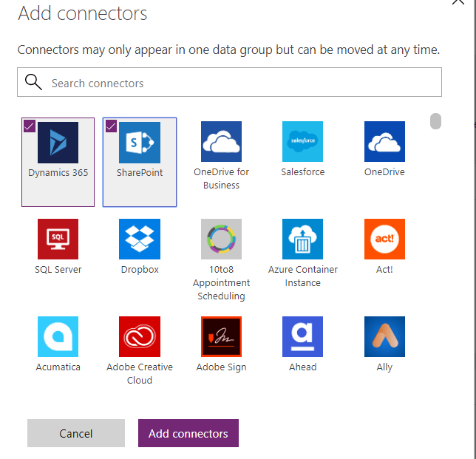Click the 'Dropbox' label text

click(140, 270)
